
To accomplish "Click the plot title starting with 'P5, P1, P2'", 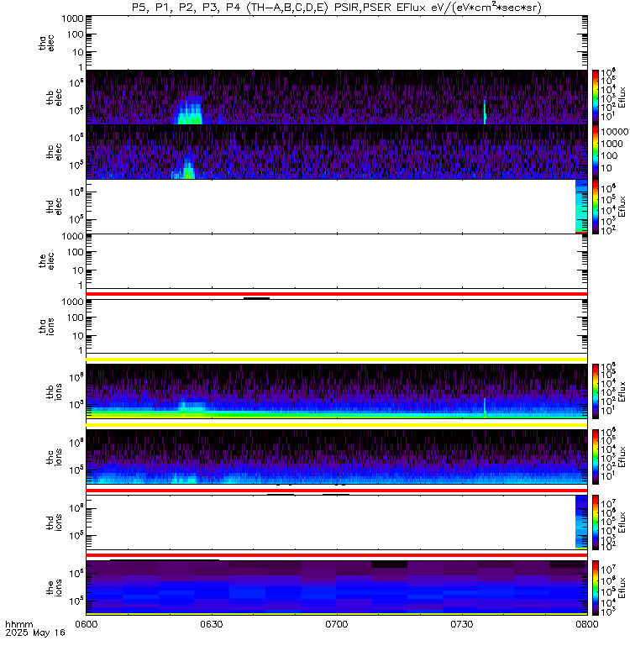I will (337, 8).
